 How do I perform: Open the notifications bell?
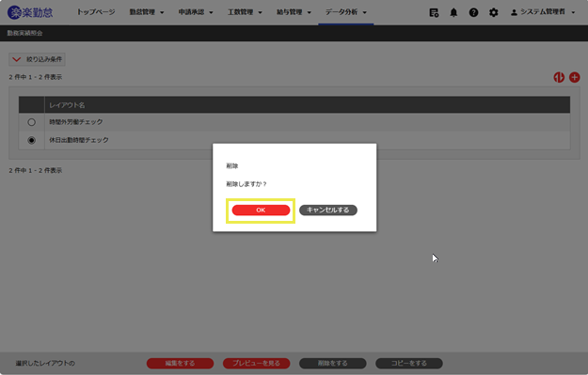[x=453, y=12]
